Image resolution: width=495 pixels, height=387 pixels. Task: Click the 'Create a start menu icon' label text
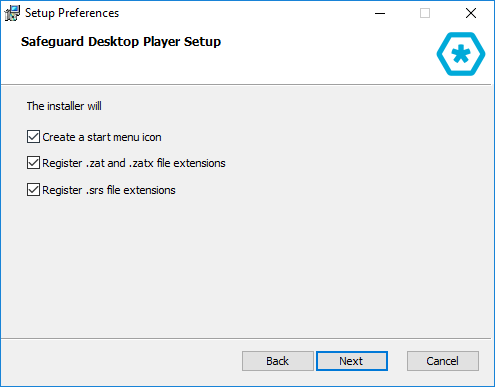click(102, 137)
